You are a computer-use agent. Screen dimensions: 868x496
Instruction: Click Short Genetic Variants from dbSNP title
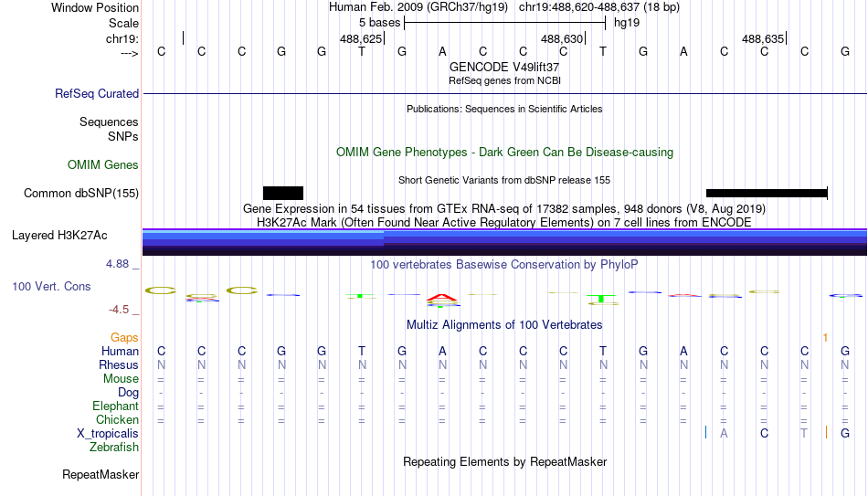[x=504, y=181]
